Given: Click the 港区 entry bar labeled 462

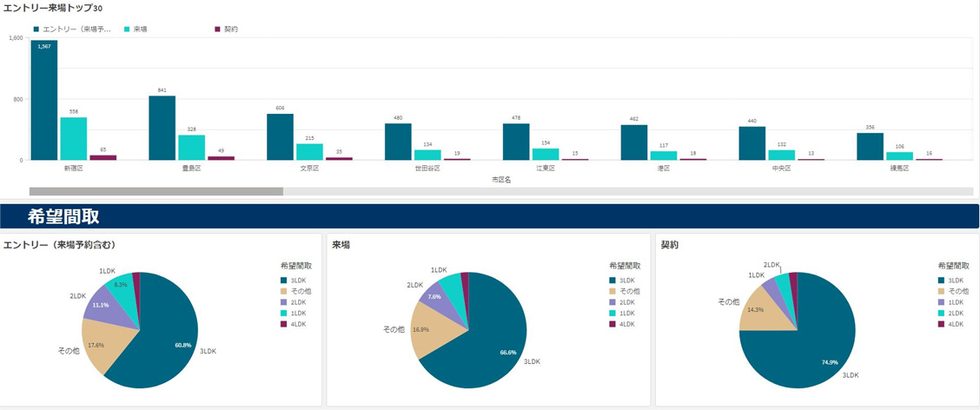Looking at the screenshot, I should (634, 142).
